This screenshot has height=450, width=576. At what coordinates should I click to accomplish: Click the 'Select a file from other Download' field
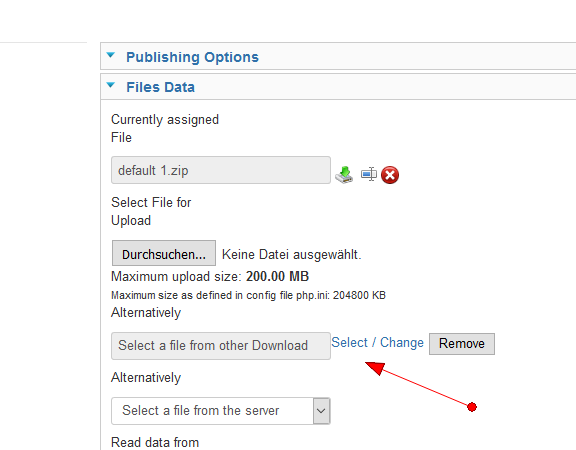(221, 346)
